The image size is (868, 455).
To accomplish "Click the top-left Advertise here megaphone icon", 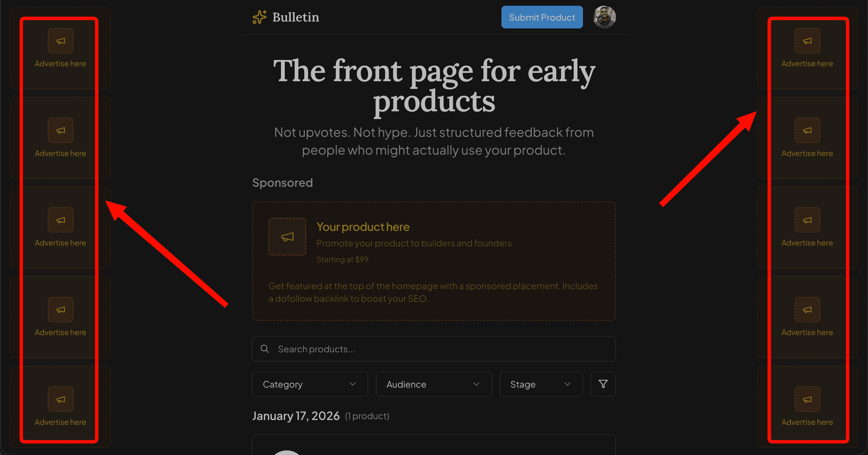I will pyautogui.click(x=60, y=40).
